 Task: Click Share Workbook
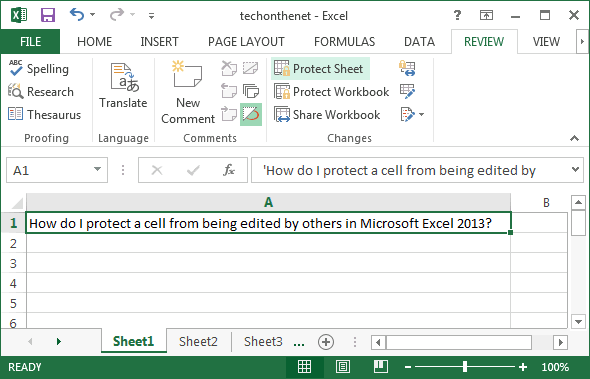coord(327,114)
